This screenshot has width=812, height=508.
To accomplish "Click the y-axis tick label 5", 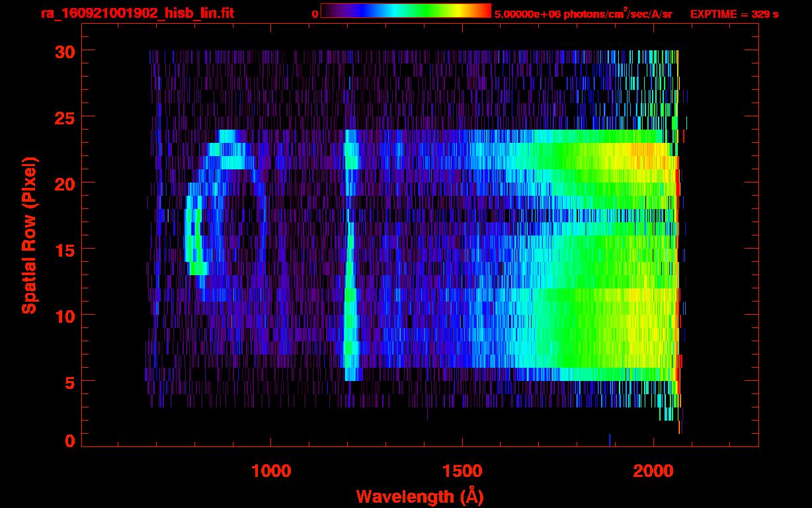I will [69, 382].
